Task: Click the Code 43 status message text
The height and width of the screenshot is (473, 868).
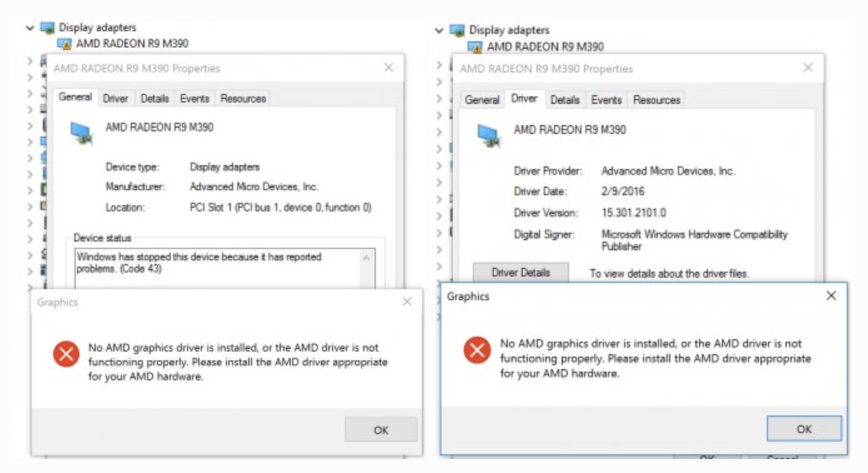Action: tap(199, 263)
